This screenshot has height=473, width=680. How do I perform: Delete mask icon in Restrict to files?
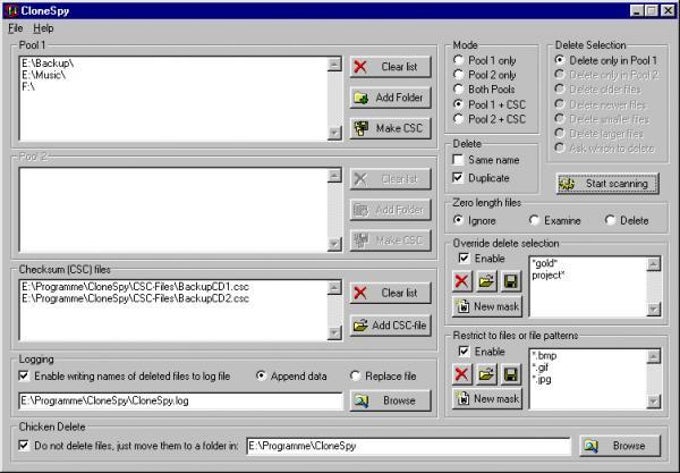462,374
